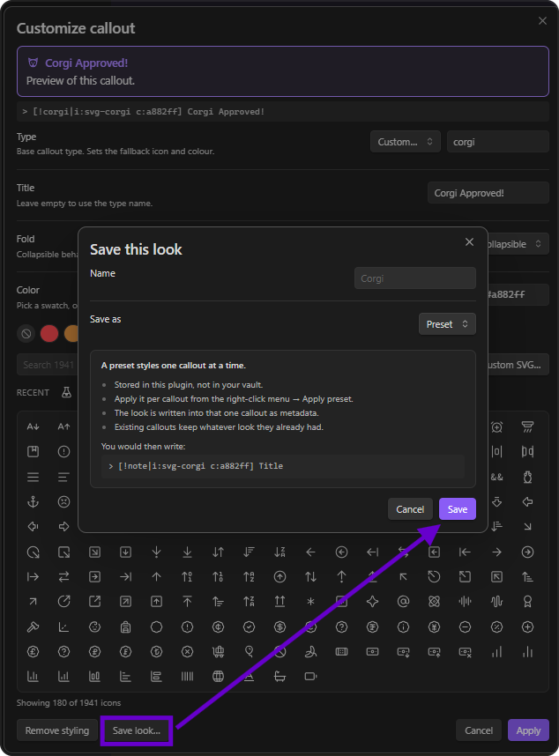
Task: Select the double ampersand icon
Action: [x=496, y=478]
